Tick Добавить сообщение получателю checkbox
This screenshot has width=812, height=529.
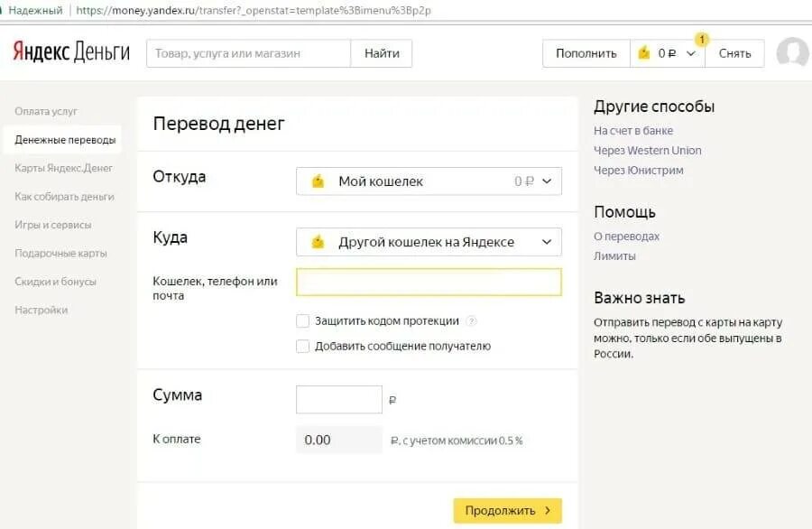302,346
